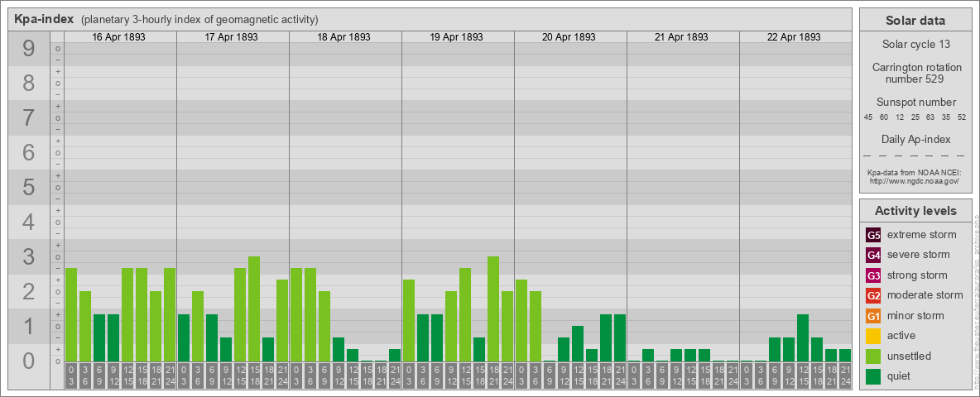The image size is (980, 397).
Task: Select the 22 Apr 1893 date header
Action: click(794, 37)
